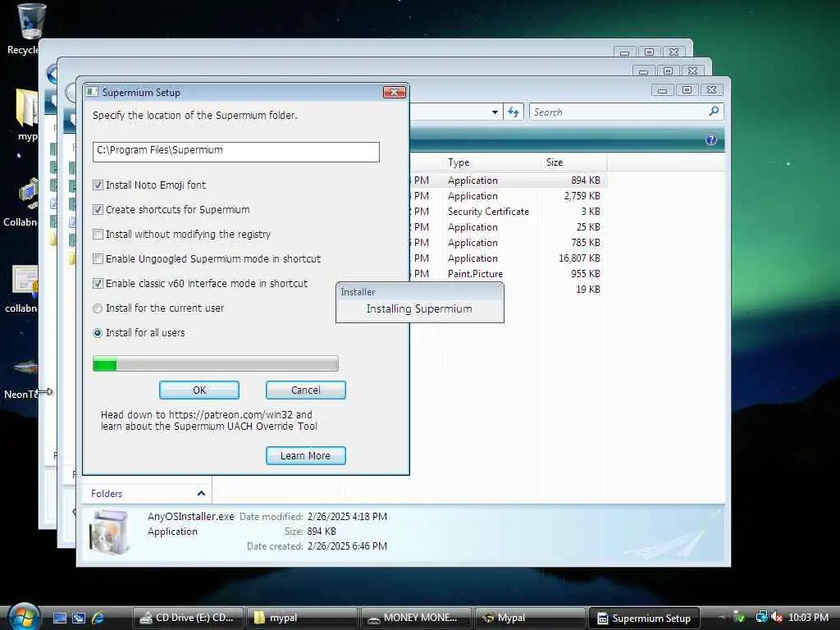
Task: Close the front Explorer window
Action: [x=711, y=90]
